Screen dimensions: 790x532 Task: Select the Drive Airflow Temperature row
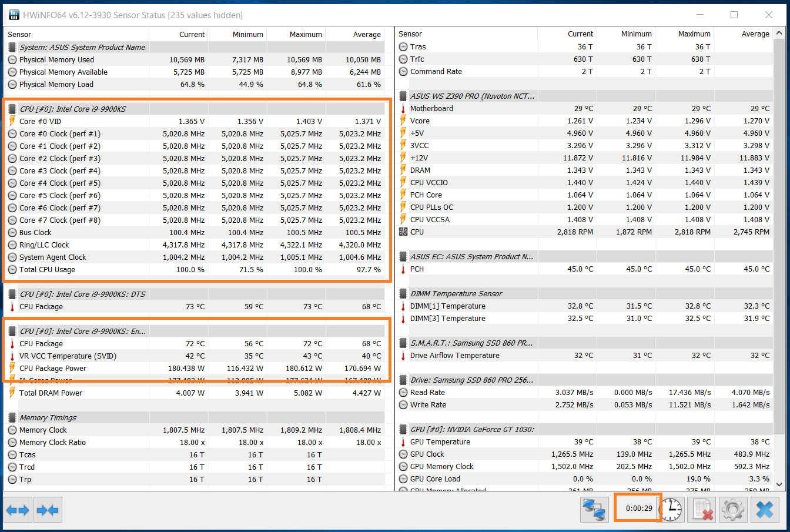(x=455, y=356)
